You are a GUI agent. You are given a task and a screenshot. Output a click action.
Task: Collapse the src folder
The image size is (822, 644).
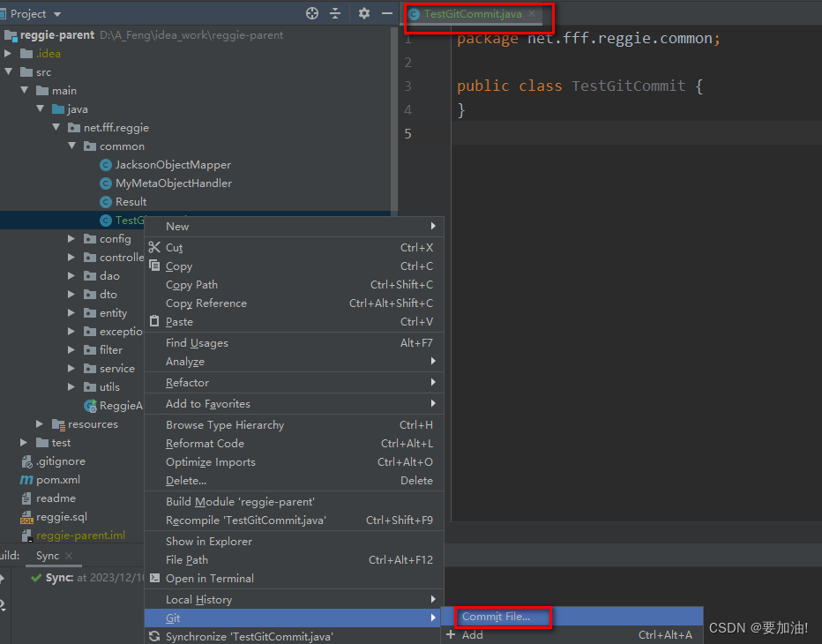[x=8, y=71]
